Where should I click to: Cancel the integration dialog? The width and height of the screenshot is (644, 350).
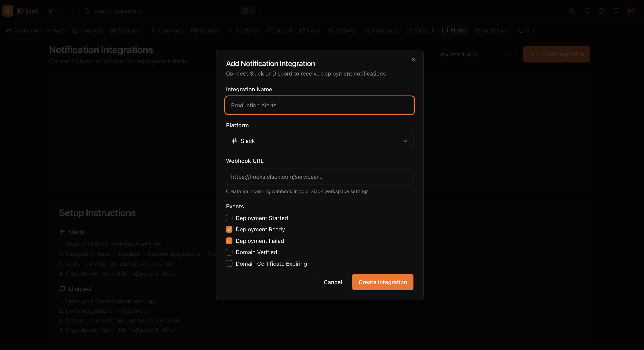[333, 282]
